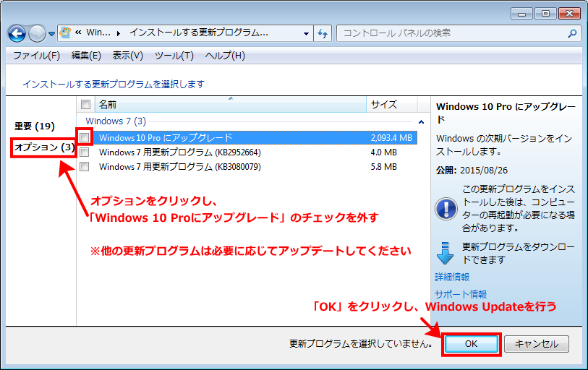Click the 5.8 MB size value
The height and width of the screenshot is (370, 588).
383,166
